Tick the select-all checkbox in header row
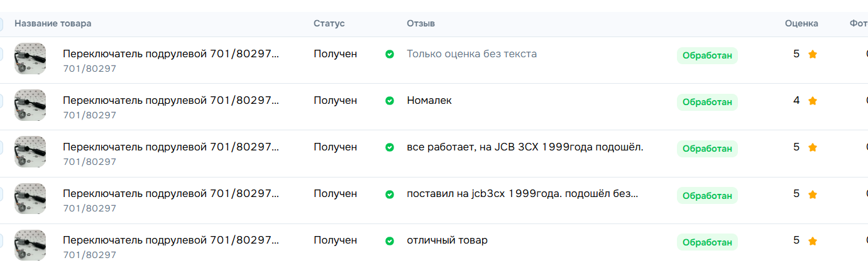Screen dimensions: 868x265 [x=1, y=24]
